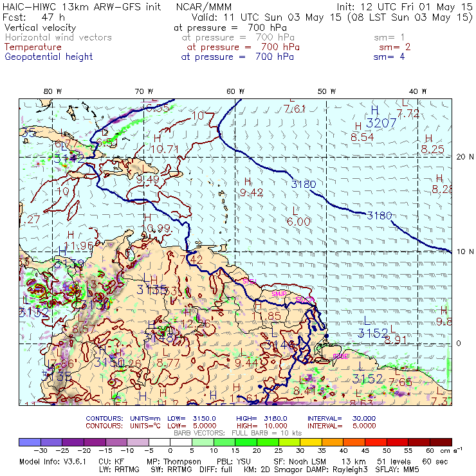Click the red '6.00' low temperature value
The height and width of the screenshot is (476, 476).
298,222
